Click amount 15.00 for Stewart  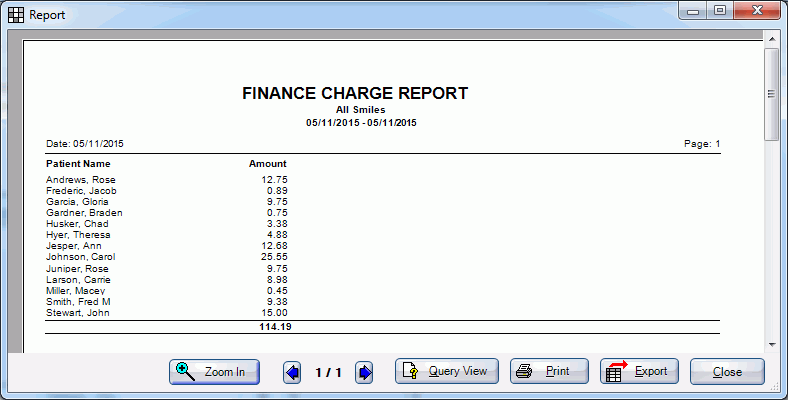pos(274,313)
